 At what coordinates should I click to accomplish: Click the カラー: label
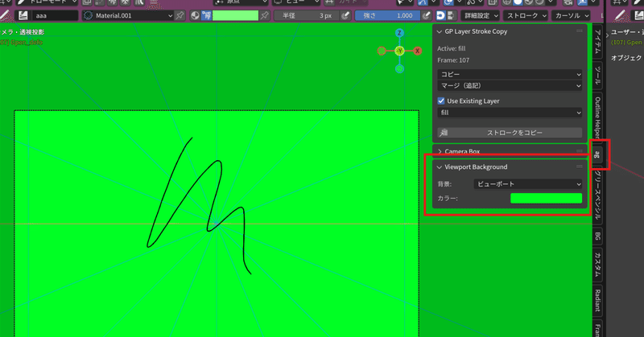tap(448, 199)
